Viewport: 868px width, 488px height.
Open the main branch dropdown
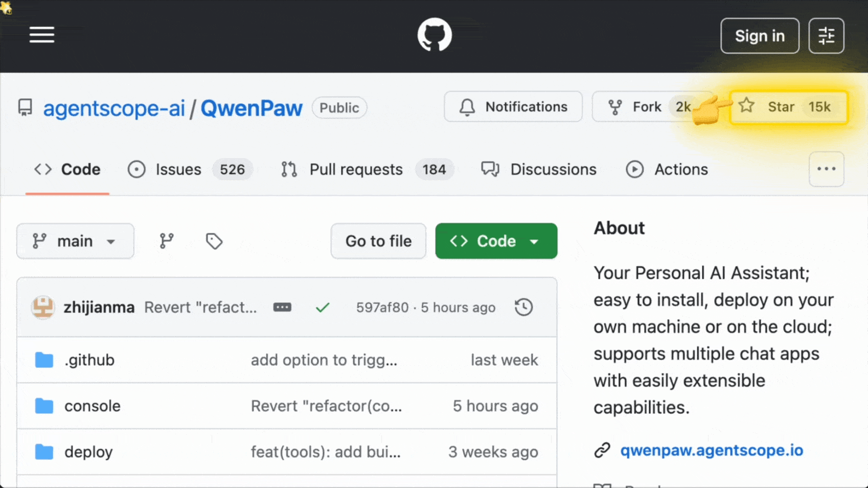[75, 241]
